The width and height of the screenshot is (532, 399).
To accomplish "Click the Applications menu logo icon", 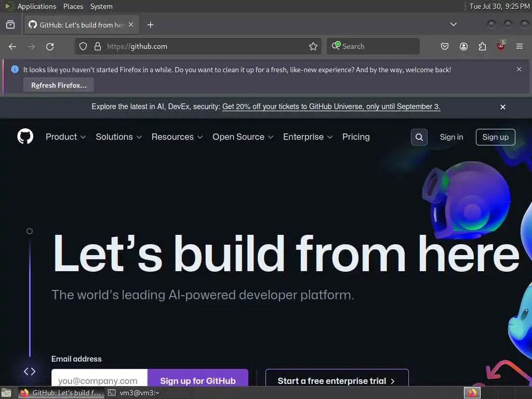I will [x=9, y=6].
